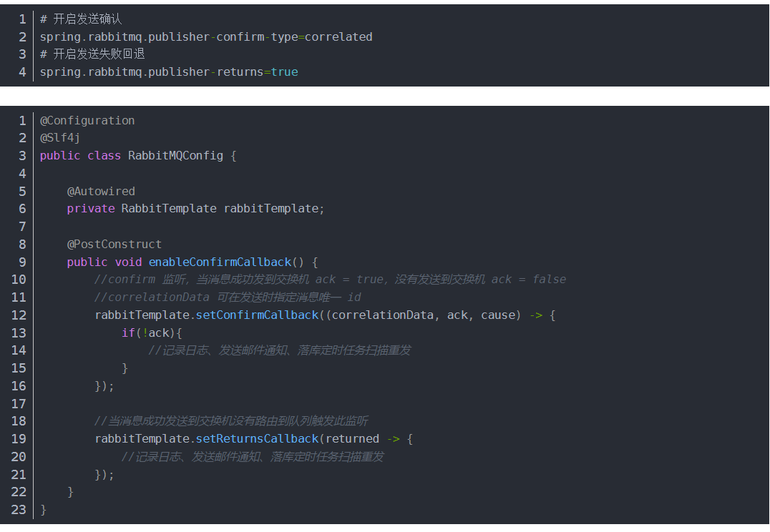Click the comment on line 14 about 记录日志

(x=279, y=350)
